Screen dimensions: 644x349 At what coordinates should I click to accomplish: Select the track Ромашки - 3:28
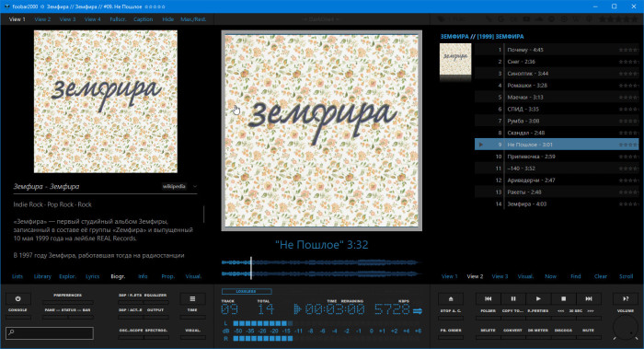557,86
